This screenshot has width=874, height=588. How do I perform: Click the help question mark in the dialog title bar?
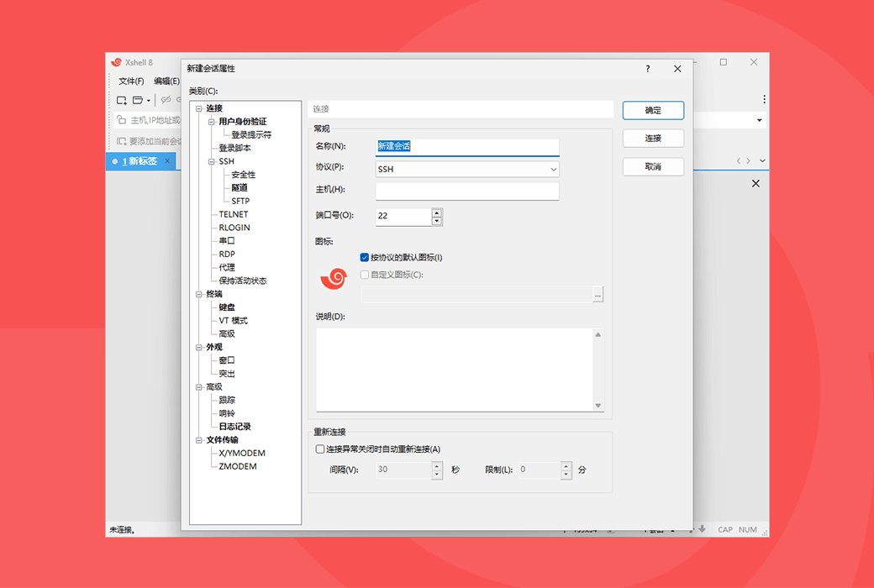tap(648, 69)
